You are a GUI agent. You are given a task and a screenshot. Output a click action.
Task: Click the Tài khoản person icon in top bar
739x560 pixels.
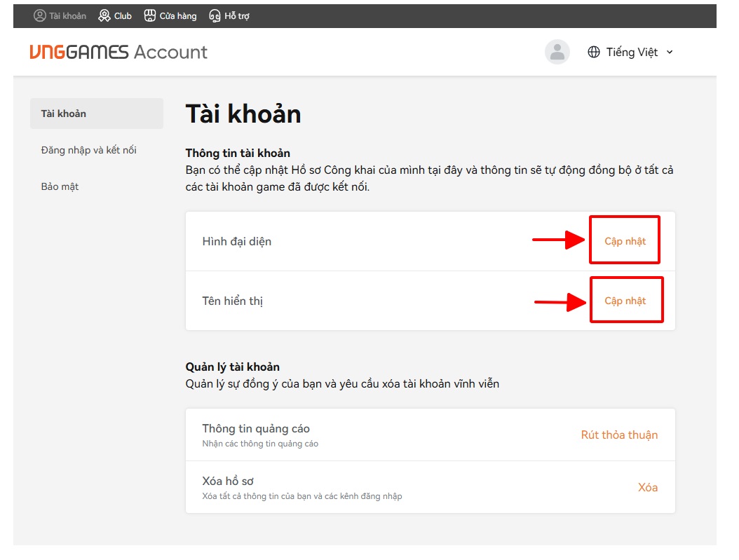[x=40, y=15]
